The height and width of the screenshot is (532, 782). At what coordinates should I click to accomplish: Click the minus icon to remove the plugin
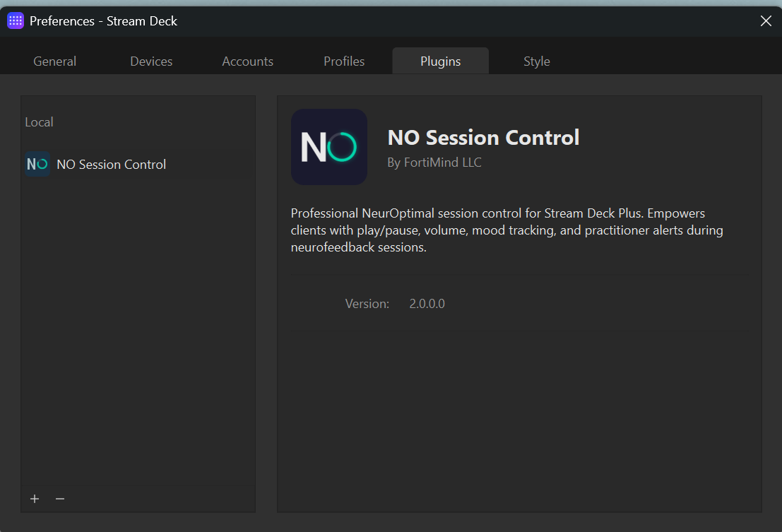[60, 499]
